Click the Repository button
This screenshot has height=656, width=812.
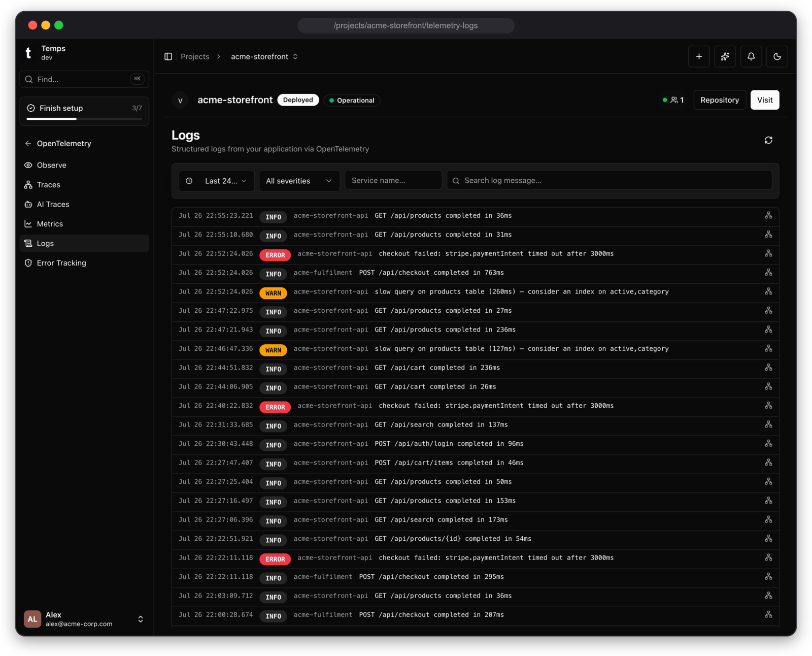coord(720,100)
